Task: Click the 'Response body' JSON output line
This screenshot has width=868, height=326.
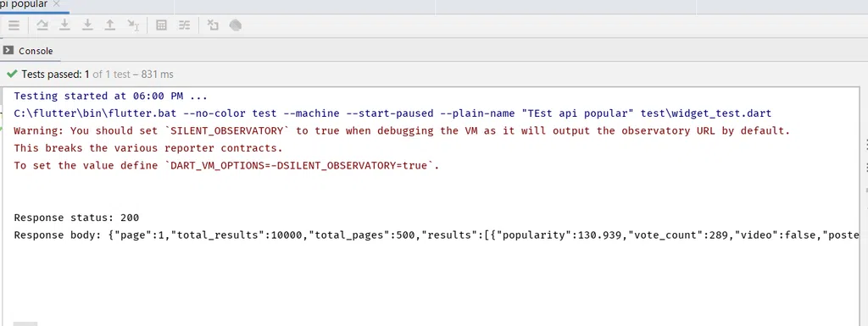Action: pyautogui.click(x=437, y=235)
